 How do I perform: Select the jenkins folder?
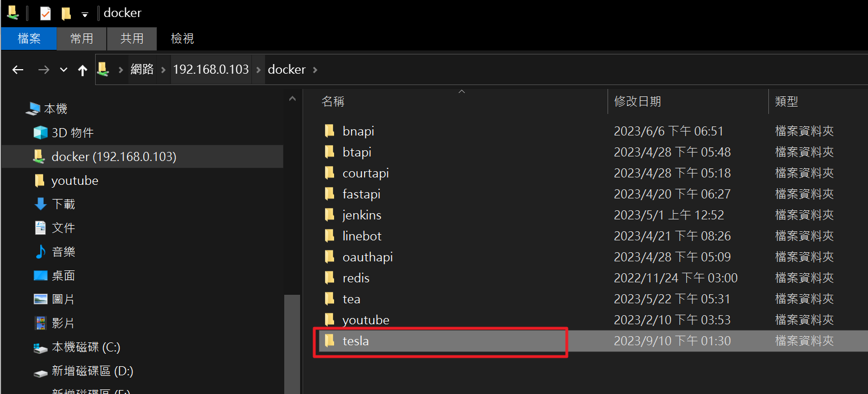[362, 215]
